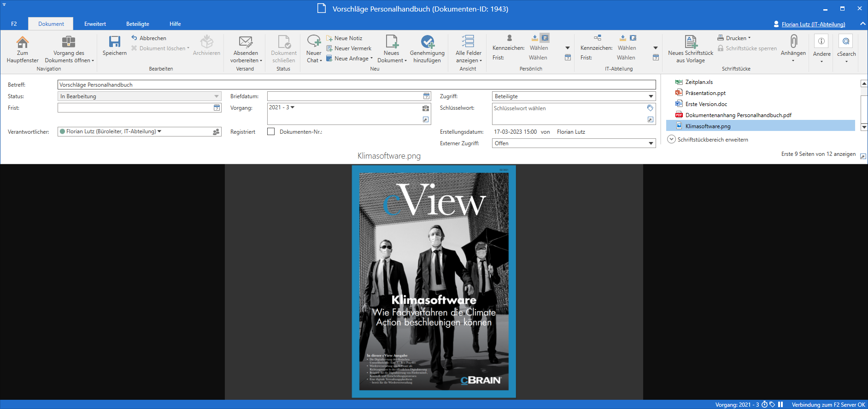Create Neues Schriftstück aus Vorlage
The height and width of the screenshot is (409, 868).
click(x=691, y=49)
